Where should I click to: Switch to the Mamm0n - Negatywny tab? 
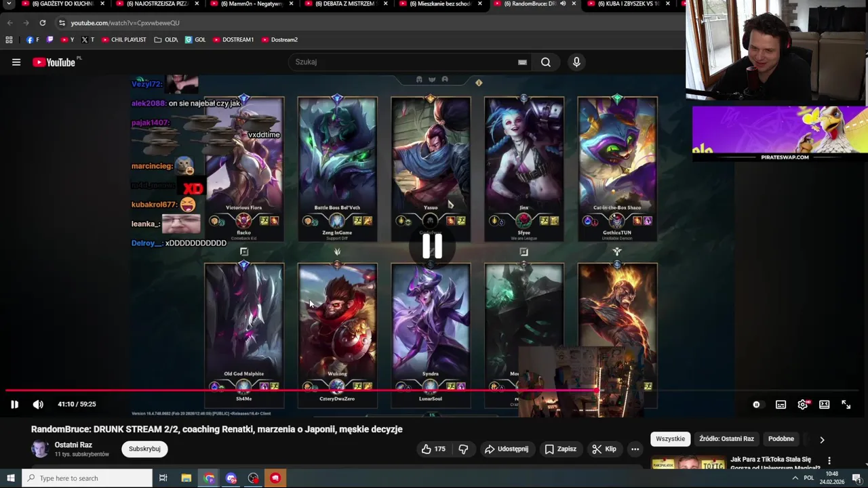251,4
